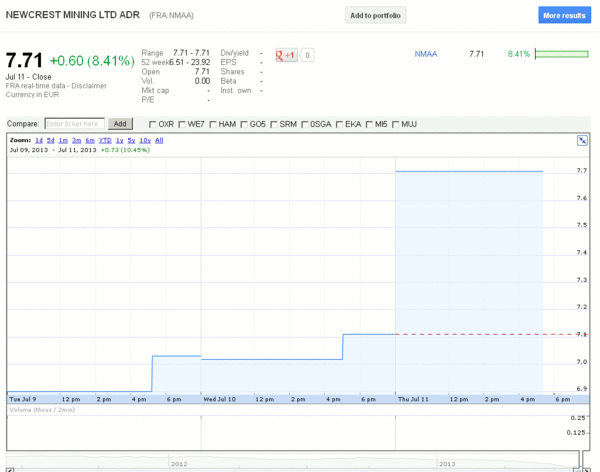This screenshot has width=600, height=472.
Task: Open the Disclaimer link
Action: pyautogui.click(x=89, y=86)
